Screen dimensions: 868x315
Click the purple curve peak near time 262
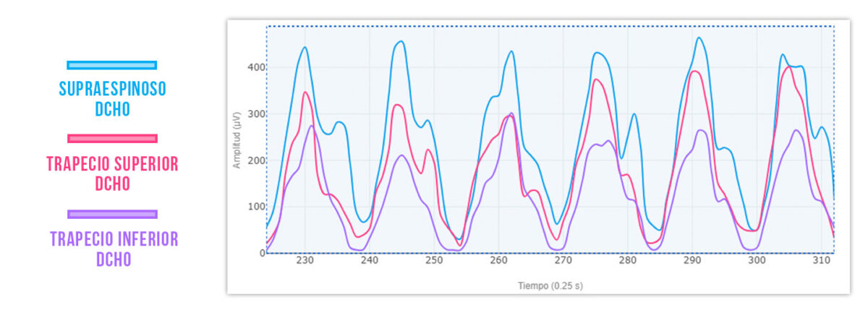[512, 113]
